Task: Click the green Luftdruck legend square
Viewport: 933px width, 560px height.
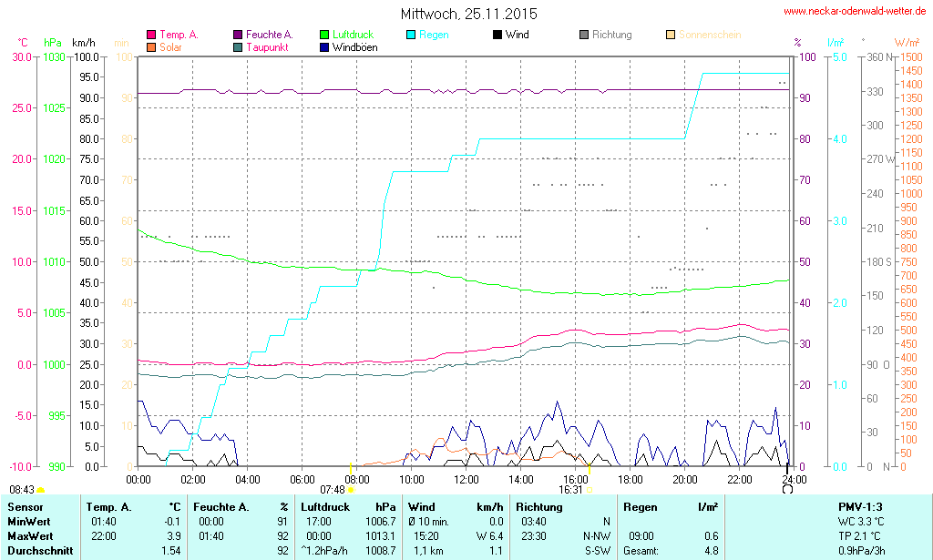Action: pos(324,35)
